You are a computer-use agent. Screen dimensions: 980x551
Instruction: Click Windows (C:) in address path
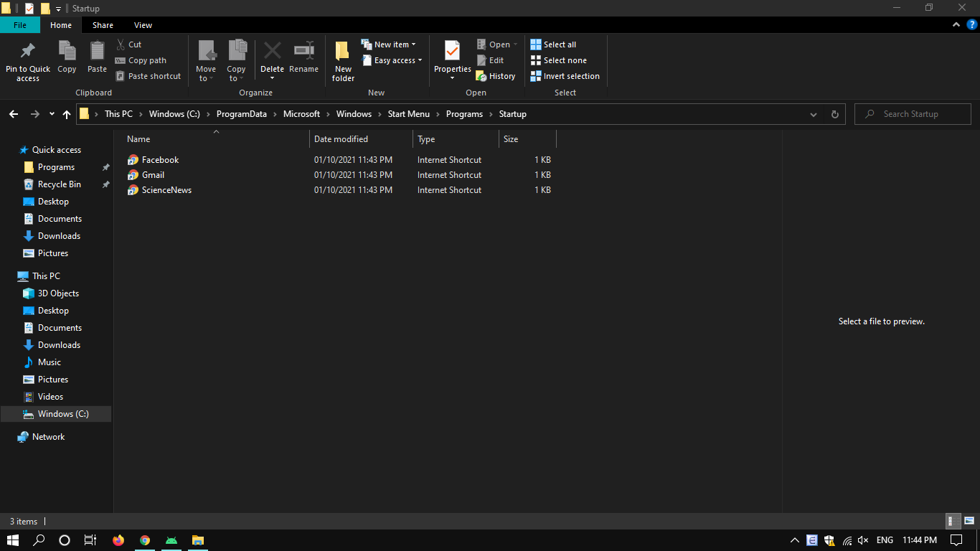pos(174,114)
